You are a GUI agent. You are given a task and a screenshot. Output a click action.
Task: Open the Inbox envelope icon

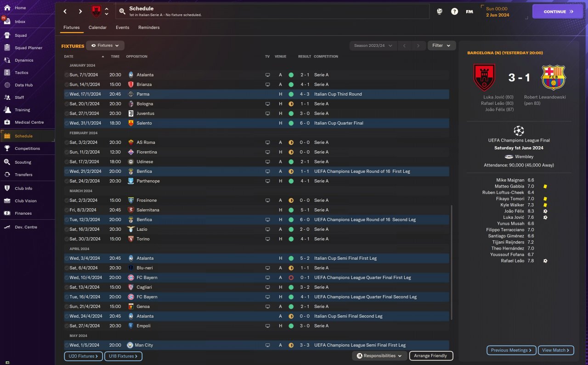7,22
